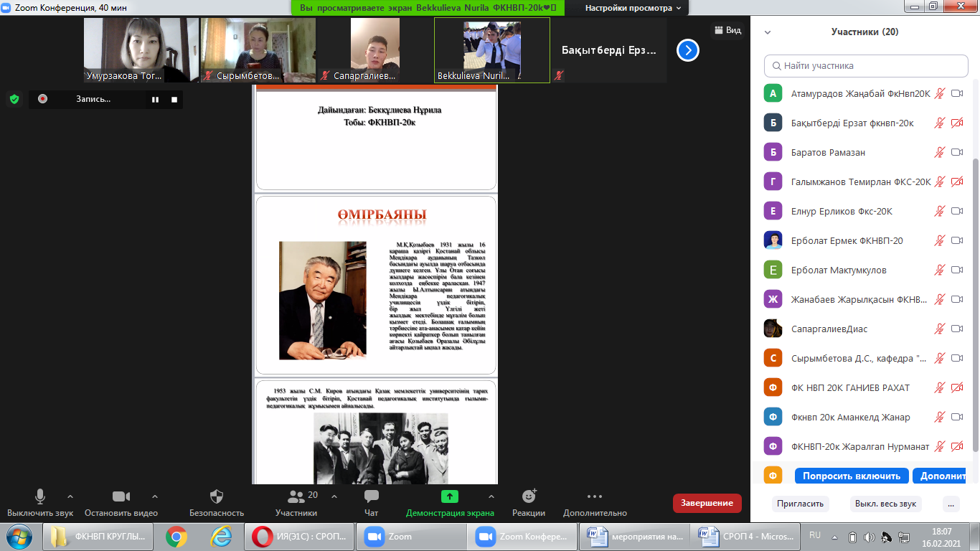The width and height of the screenshot is (980, 551).
Task: Click the green Share Screen icon
Action: [450, 496]
